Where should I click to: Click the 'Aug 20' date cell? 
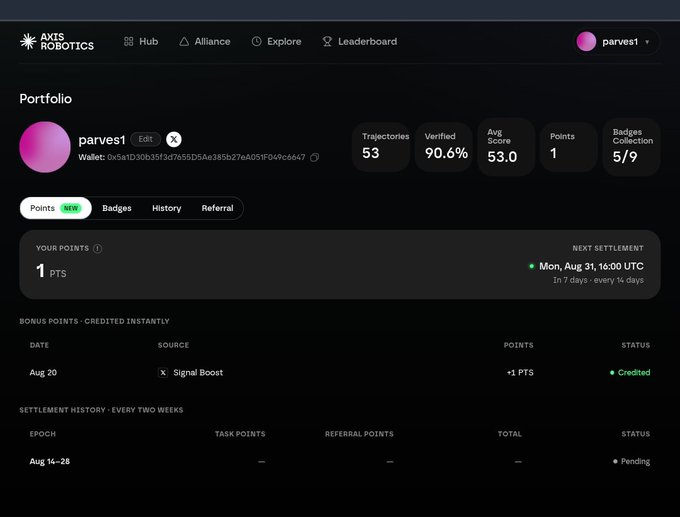pyautogui.click(x=43, y=373)
